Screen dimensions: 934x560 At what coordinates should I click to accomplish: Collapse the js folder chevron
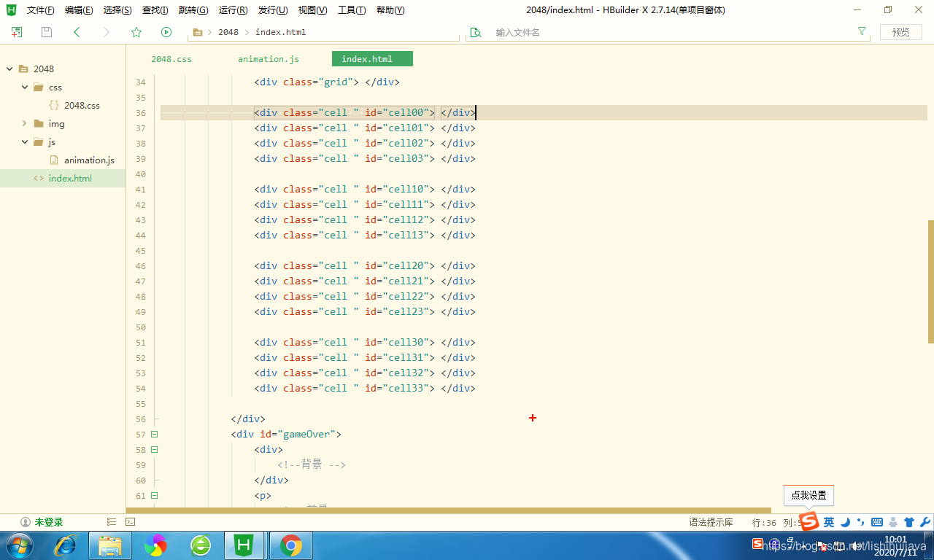click(25, 141)
